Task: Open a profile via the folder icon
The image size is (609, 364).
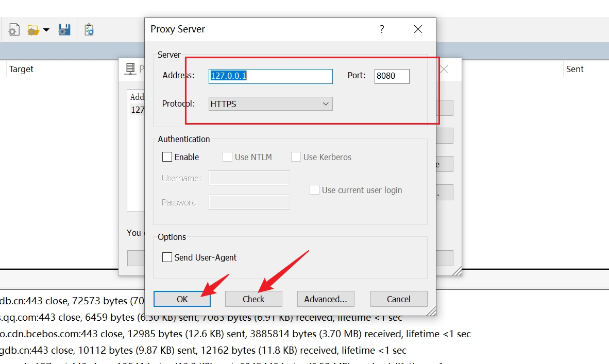Action: click(33, 30)
